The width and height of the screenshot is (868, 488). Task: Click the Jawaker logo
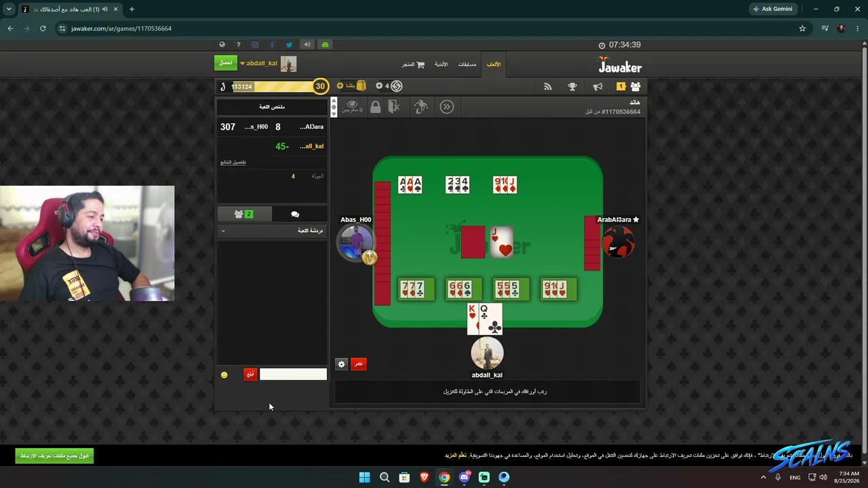[620, 65]
